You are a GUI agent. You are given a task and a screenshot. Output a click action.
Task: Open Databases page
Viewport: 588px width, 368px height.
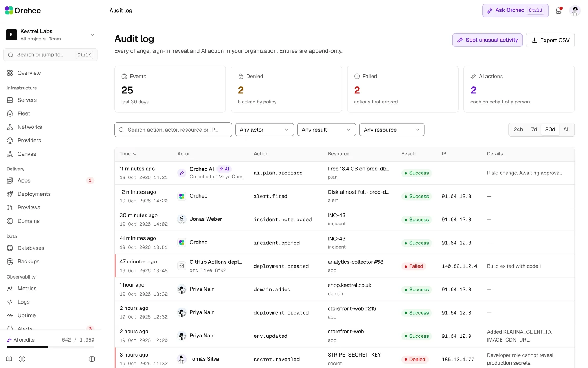coord(50,248)
